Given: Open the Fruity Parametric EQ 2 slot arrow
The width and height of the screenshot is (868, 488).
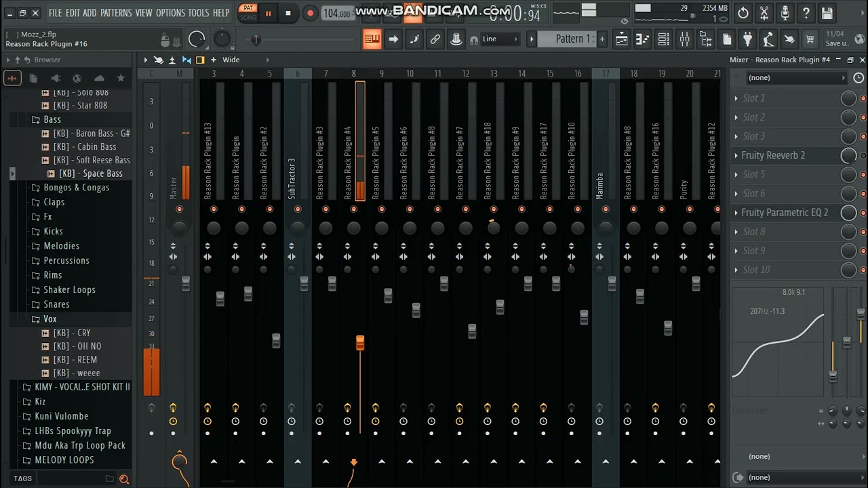Looking at the screenshot, I should tap(736, 212).
